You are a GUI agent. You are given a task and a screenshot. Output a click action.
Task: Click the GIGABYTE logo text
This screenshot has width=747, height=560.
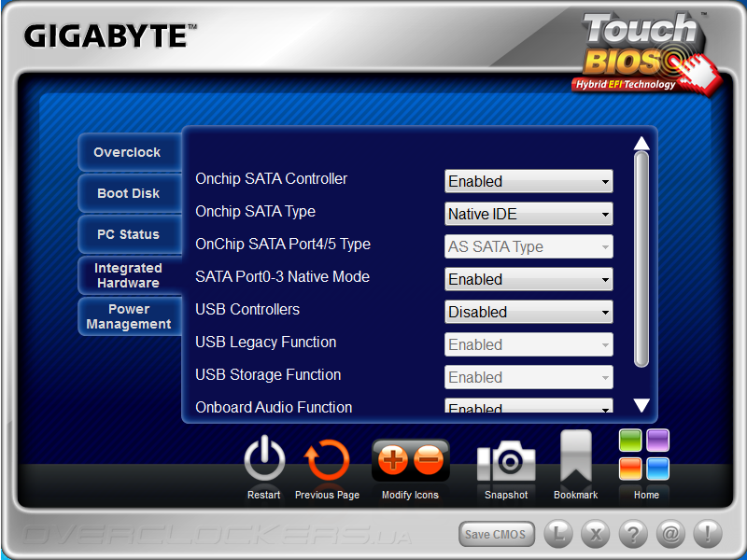110,35
